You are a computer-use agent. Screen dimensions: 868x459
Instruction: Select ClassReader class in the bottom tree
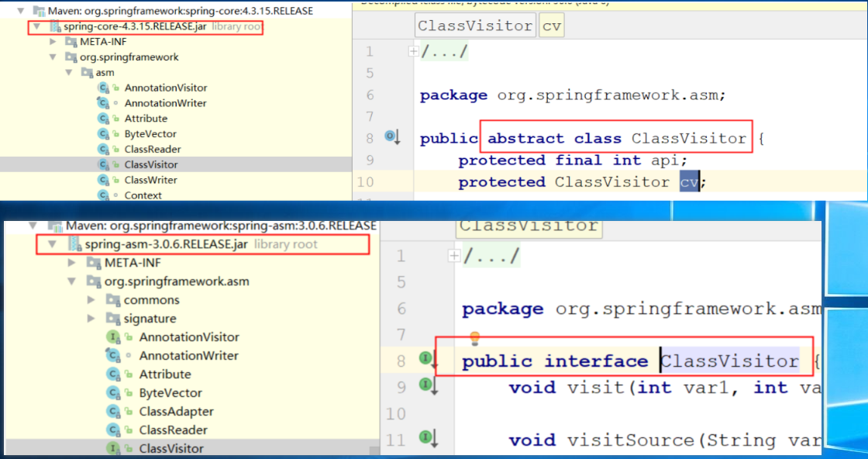coord(174,430)
